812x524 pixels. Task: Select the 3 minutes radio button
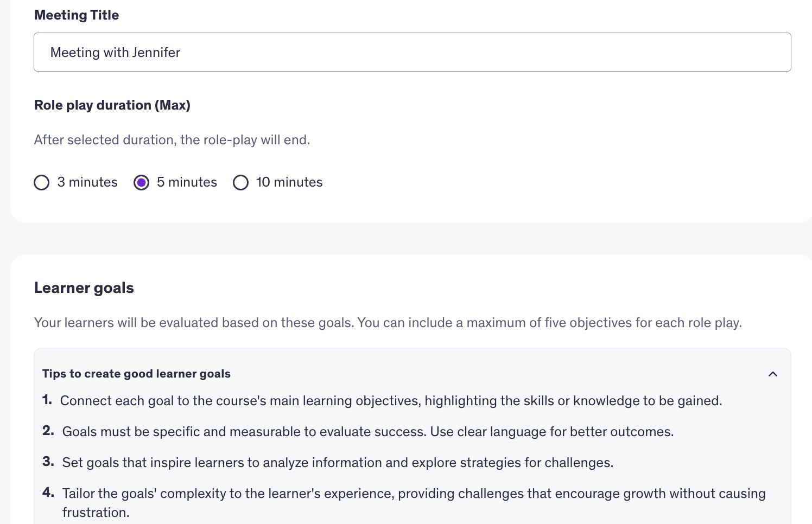pyautogui.click(x=42, y=183)
